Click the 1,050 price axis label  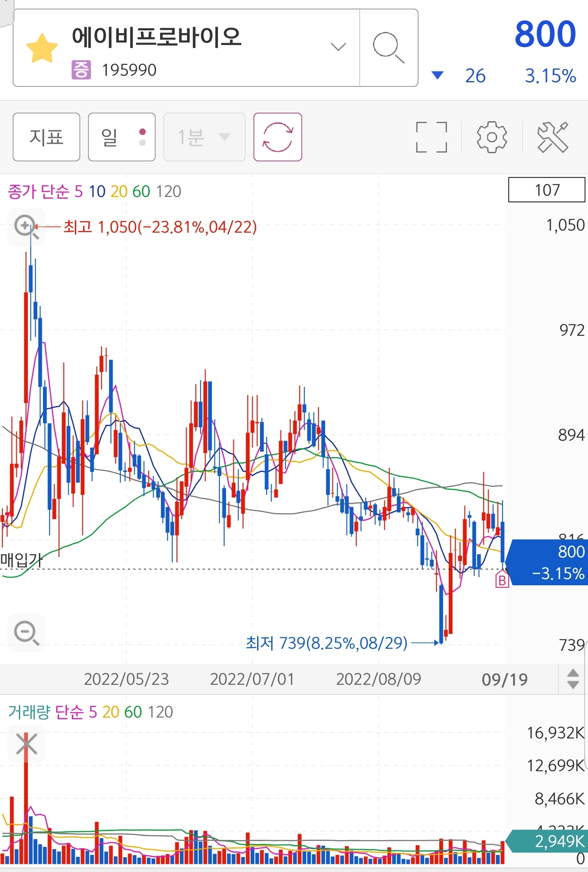click(565, 225)
